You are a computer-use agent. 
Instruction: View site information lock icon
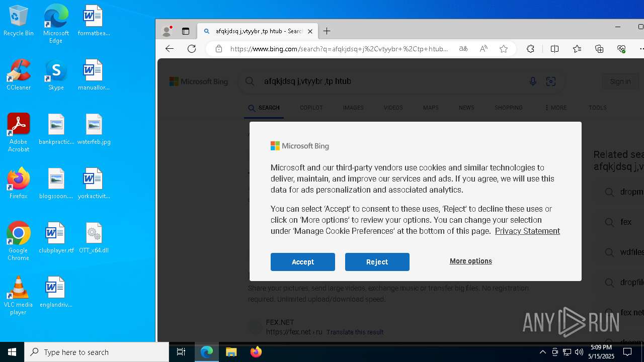click(218, 49)
